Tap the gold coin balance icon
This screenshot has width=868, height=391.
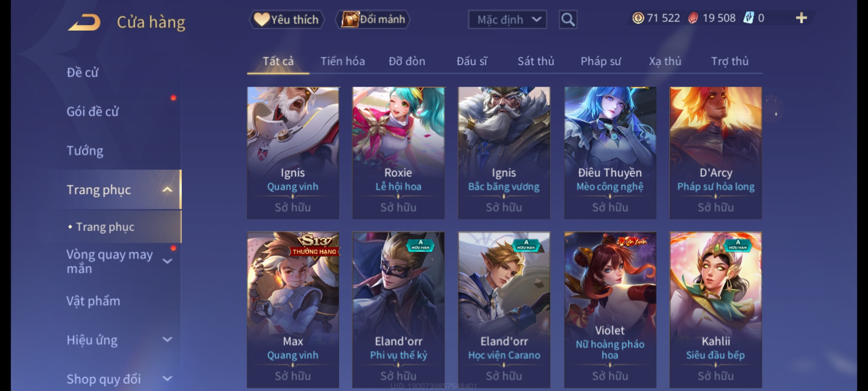[x=638, y=18]
